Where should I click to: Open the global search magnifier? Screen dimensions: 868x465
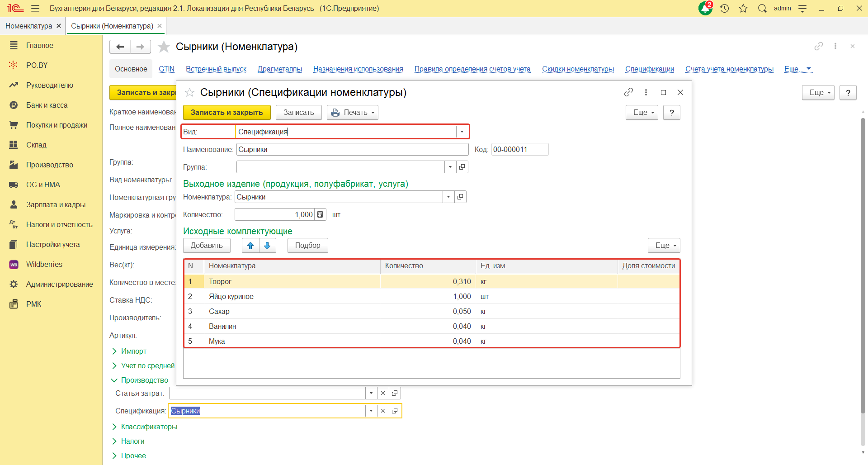(x=762, y=8)
